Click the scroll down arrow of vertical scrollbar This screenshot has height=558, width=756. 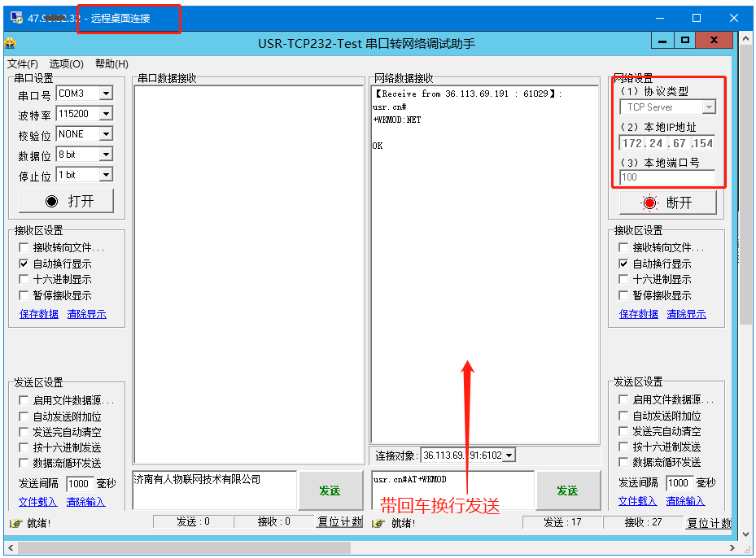point(746,534)
